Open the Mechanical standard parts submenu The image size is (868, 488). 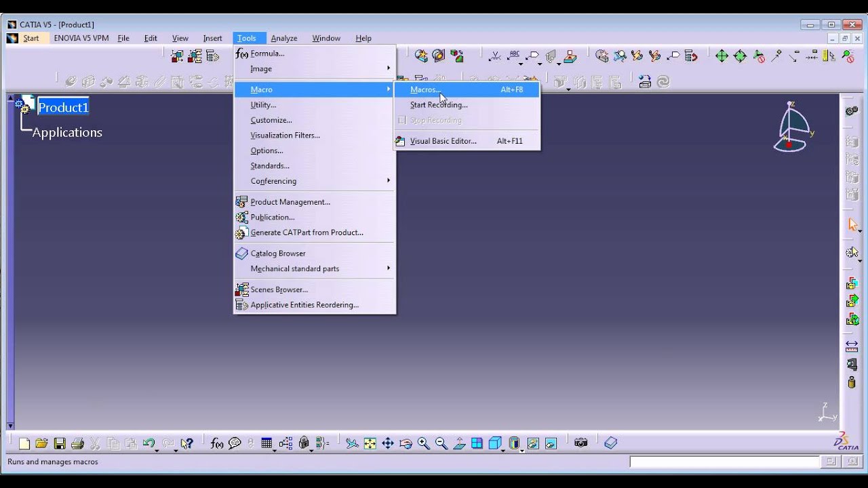[294, 268]
